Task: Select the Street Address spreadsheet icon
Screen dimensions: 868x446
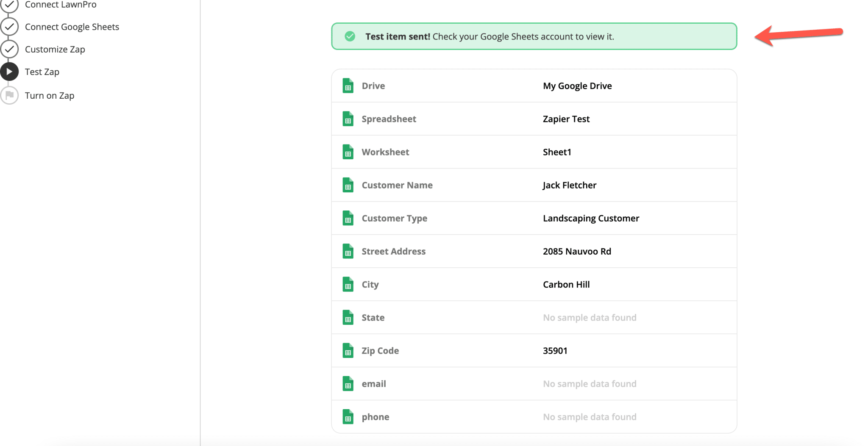Action: (x=348, y=251)
